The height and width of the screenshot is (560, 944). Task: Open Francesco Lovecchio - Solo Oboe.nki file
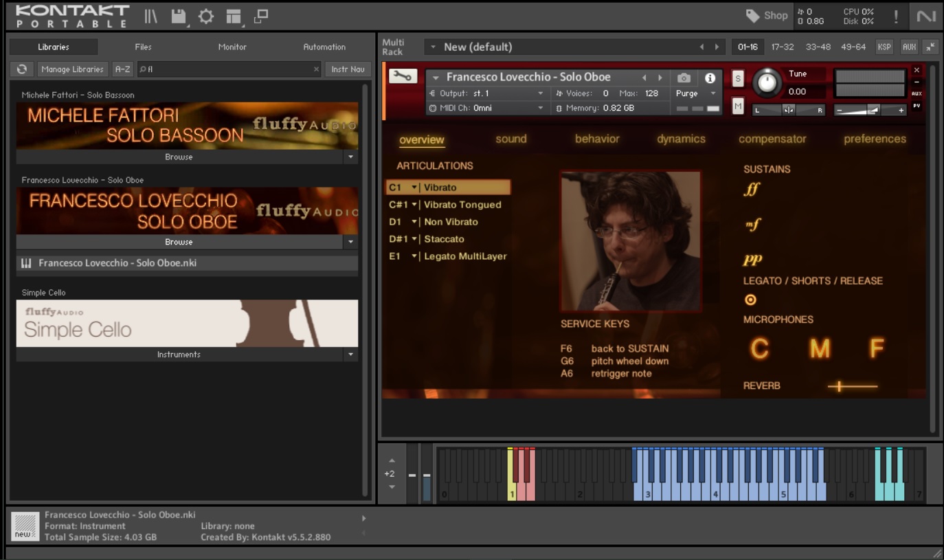(187, 263)
